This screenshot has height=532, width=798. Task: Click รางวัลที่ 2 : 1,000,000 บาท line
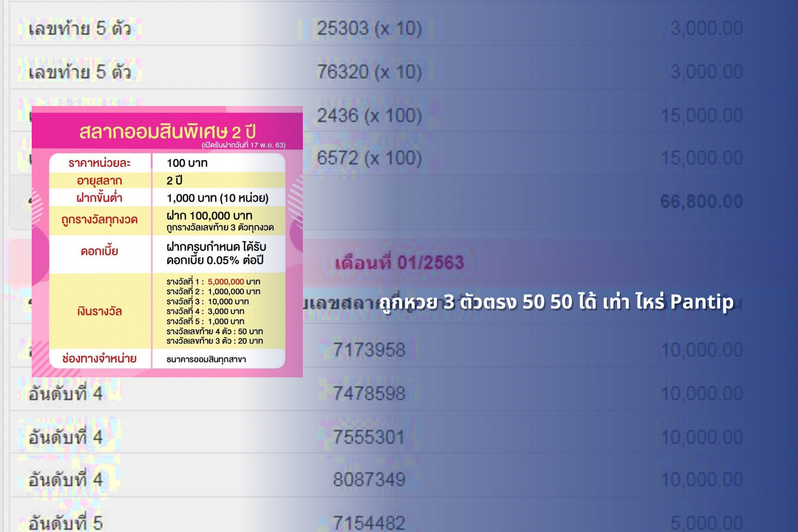(x=213, y=291)
